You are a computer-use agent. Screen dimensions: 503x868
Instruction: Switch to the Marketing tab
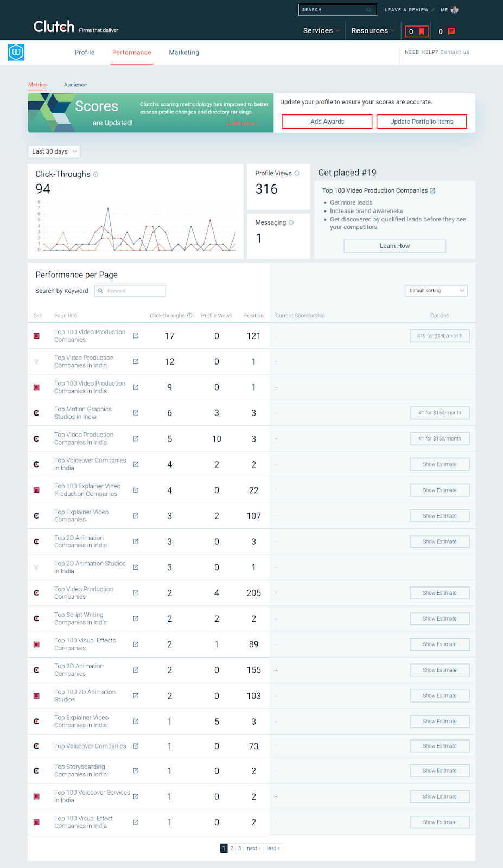coord(184,53)
